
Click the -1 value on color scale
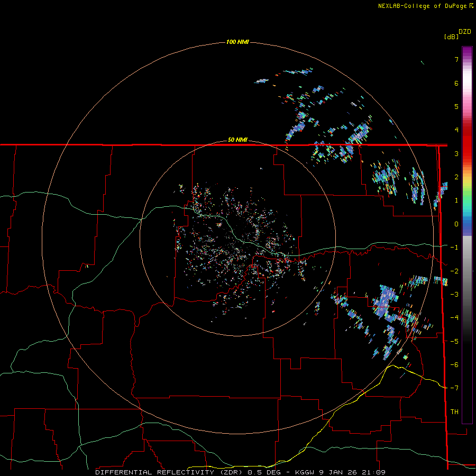click(454, 248)
